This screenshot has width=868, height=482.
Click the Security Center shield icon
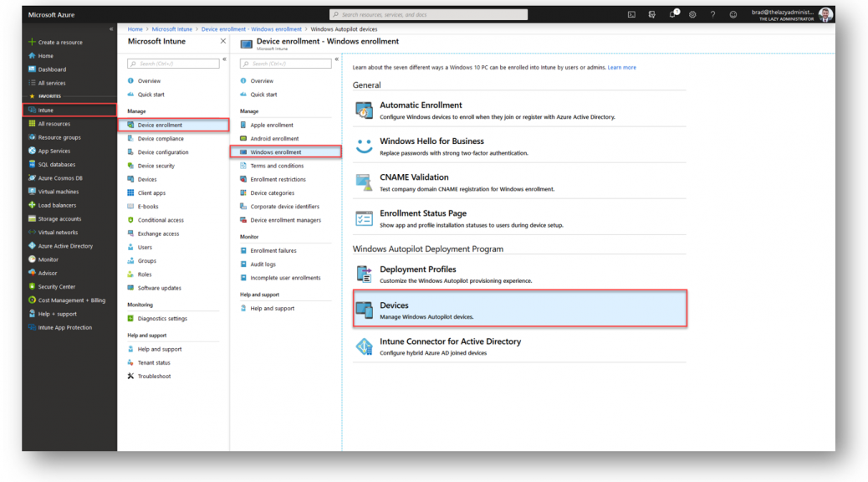click(x=32, y=286)
